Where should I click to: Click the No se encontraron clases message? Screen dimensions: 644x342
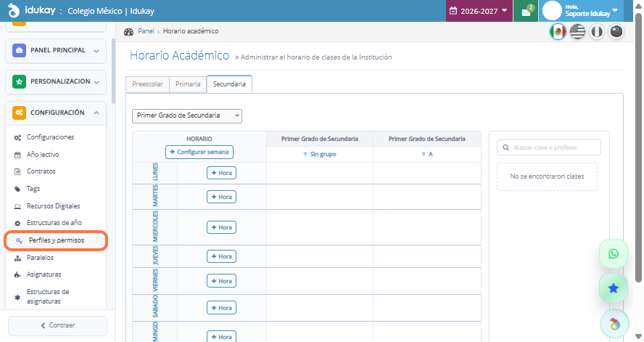pos(547,176)
